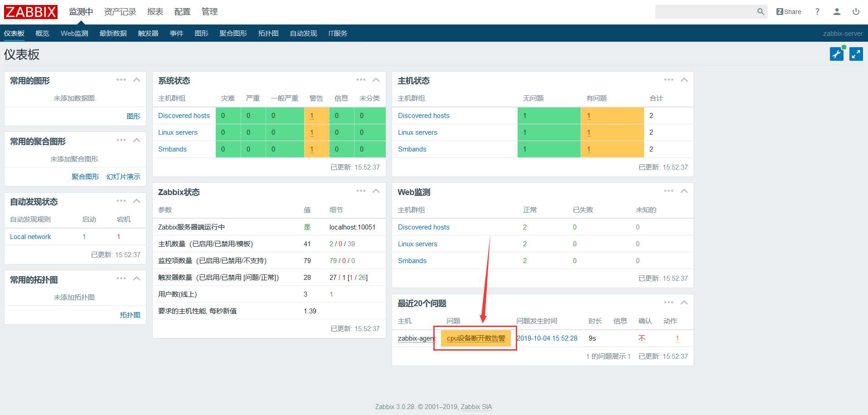Open Linux servers in 主机状态 table

click(417, 132)
